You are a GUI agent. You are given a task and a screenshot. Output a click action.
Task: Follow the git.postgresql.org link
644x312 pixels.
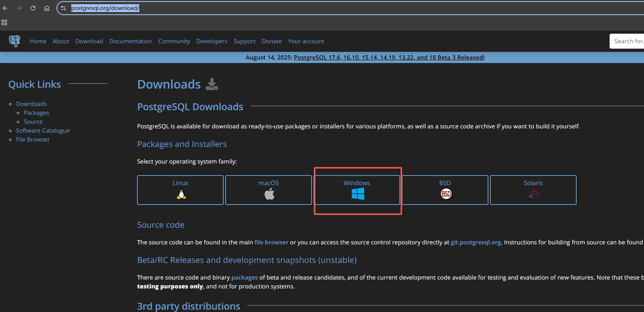click(476, 242)
